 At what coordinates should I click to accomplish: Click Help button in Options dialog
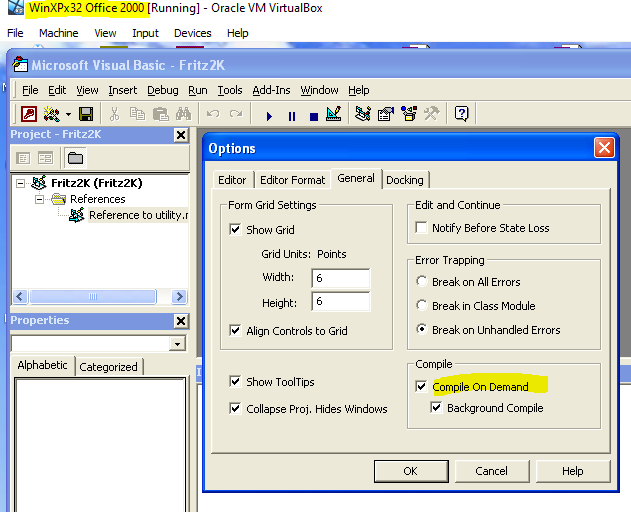tap(573, 471)
